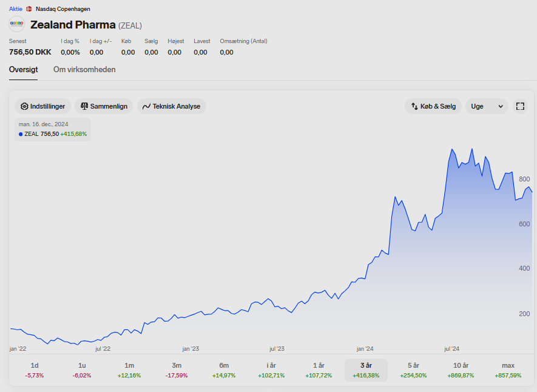Open Teknisk Analyse

172,106
